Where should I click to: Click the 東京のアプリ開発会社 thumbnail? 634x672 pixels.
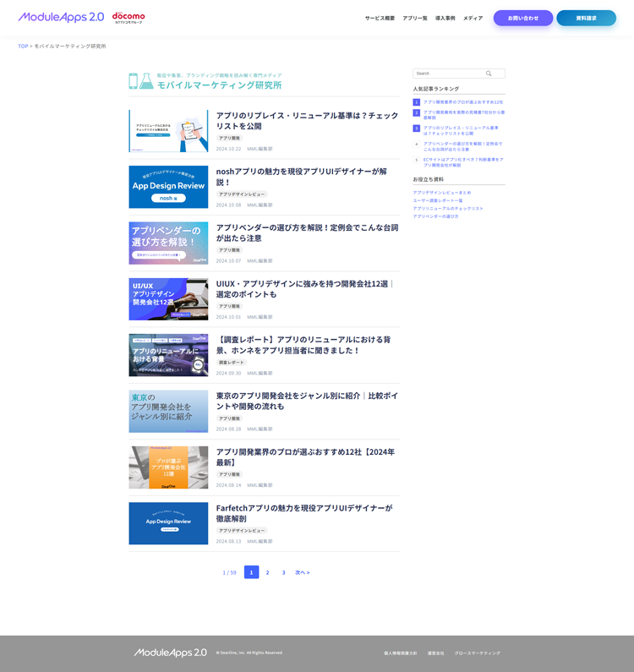tap(168, 412)
